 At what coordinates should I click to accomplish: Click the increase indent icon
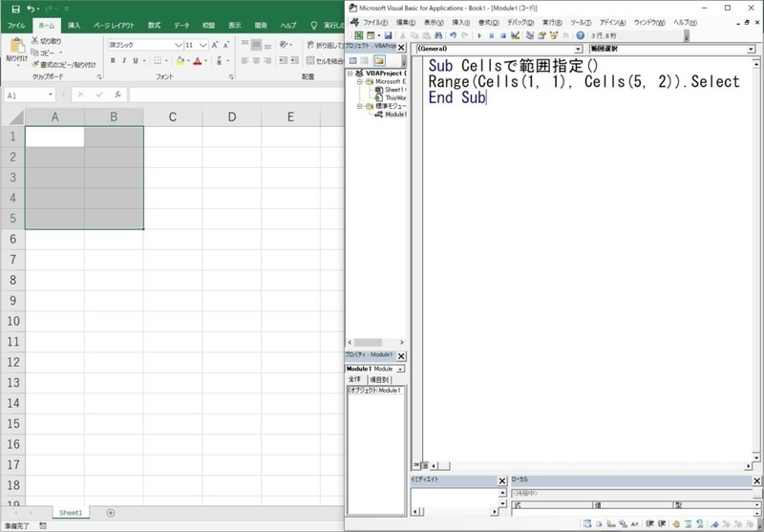[x=294, y=60]
